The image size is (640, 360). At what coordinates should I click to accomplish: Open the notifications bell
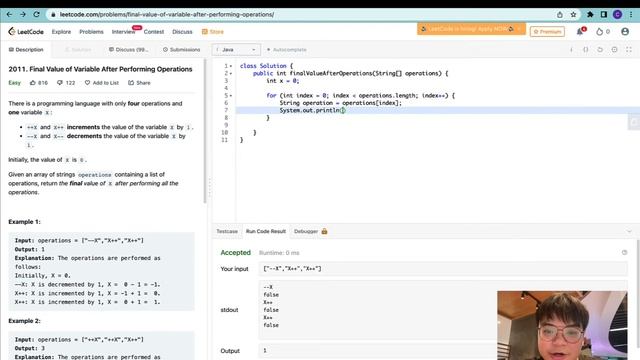click(580, 31)
